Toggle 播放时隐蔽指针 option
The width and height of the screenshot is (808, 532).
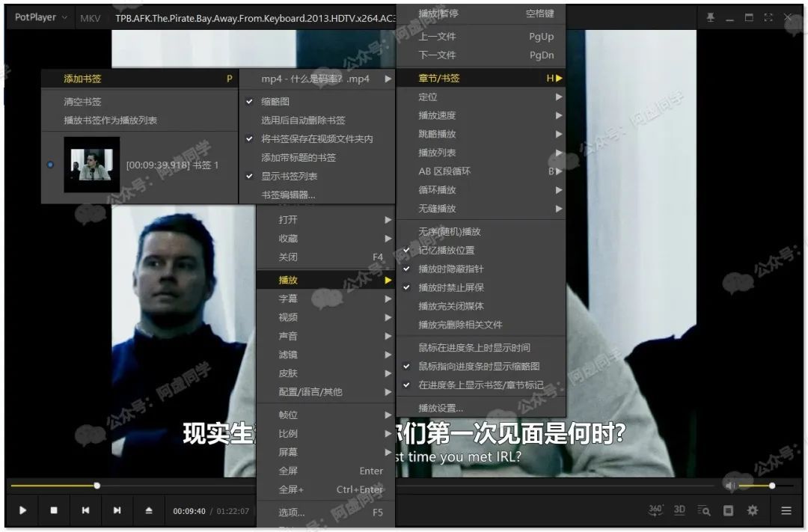coord(481,269)
